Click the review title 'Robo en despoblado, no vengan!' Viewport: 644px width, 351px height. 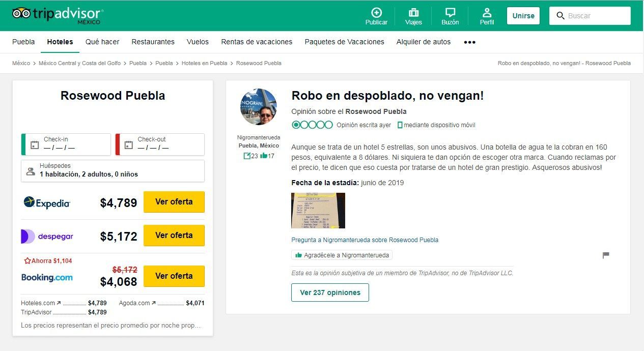point(387,96)
